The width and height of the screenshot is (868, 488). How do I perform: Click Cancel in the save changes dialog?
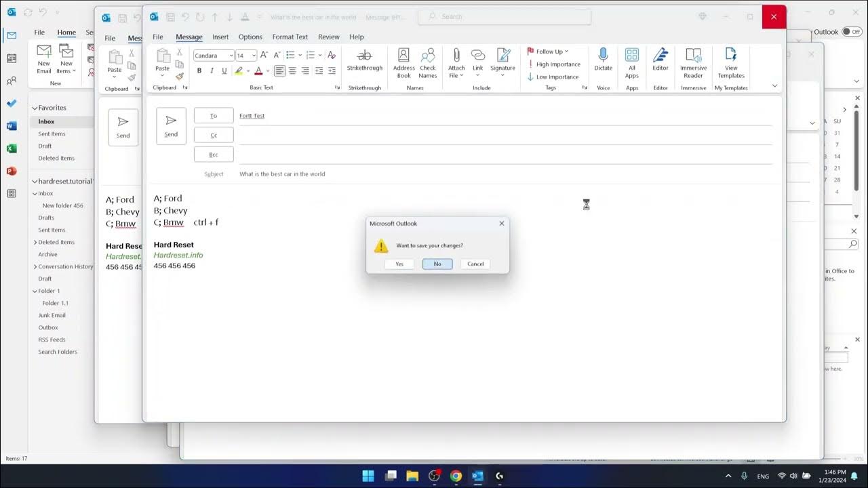tap(475, 264)
